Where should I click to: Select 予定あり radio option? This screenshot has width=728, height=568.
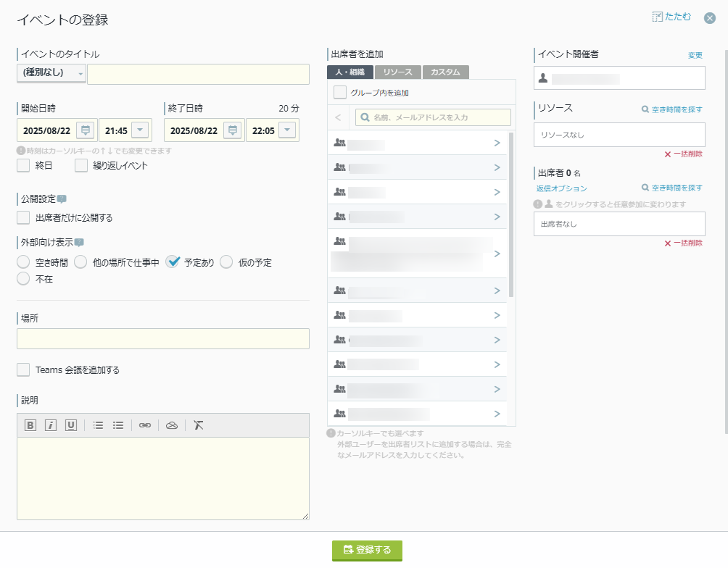click(173, 262)
